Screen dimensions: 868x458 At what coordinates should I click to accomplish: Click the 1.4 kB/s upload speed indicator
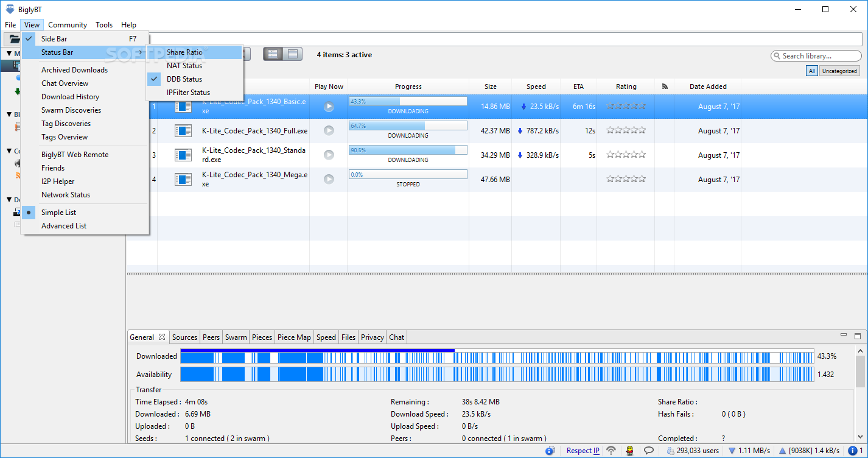tap(810, 451)
